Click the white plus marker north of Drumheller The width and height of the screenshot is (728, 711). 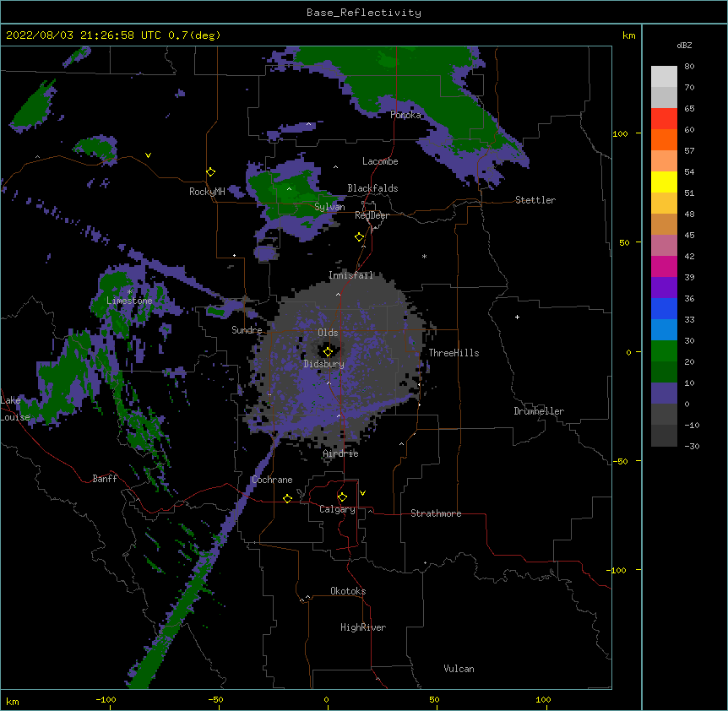pyautogui.click(x=517, y=317)
